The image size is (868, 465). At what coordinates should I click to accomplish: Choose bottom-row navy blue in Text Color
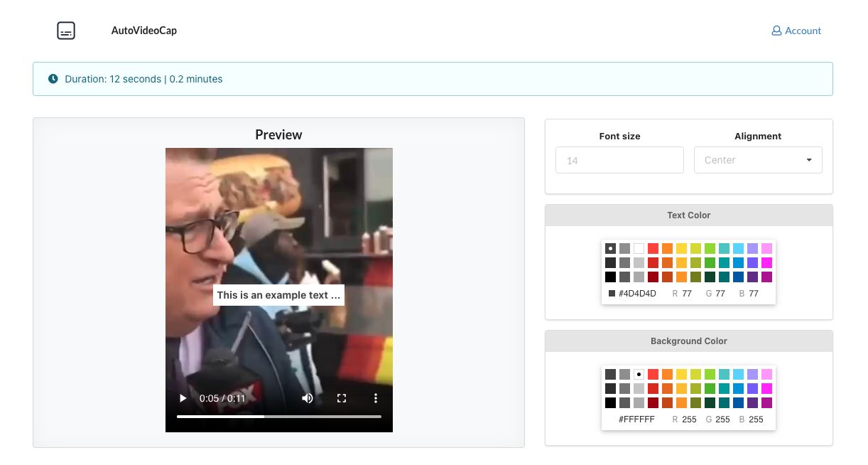pos(738,277)
